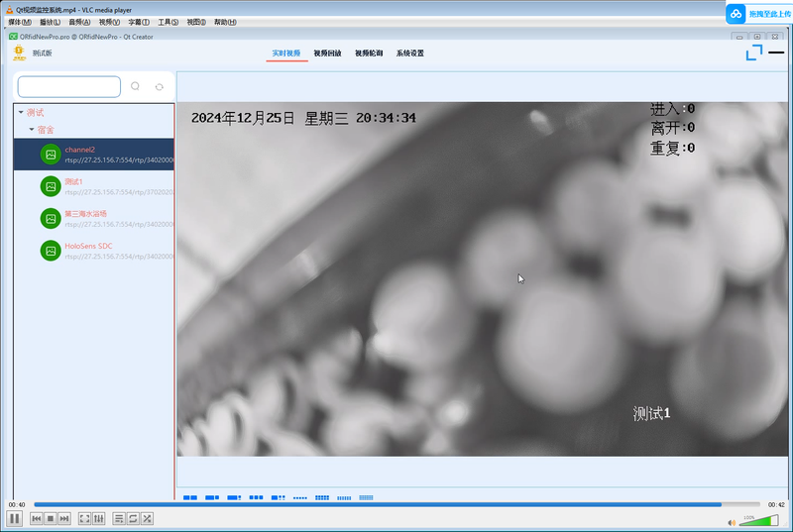Viewport: 793px width, 532px height.
Task: Switch to the 实时视频 tab
Action: pos(286,53)
